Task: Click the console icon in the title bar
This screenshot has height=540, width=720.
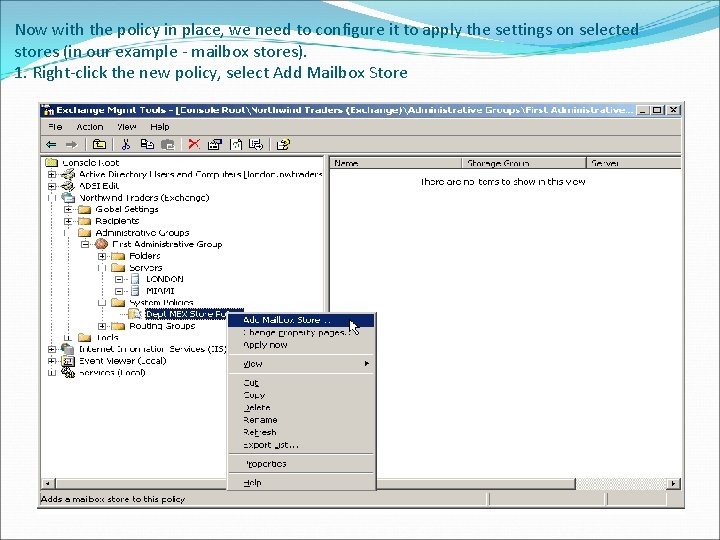Action: coord(48,110)
